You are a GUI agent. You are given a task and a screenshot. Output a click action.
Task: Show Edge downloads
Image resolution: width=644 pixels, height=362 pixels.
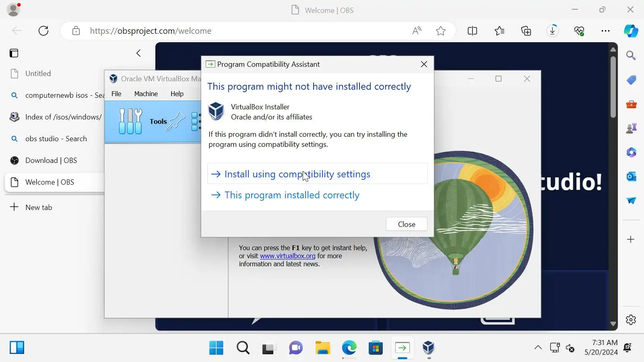click(x=553, y=31)
